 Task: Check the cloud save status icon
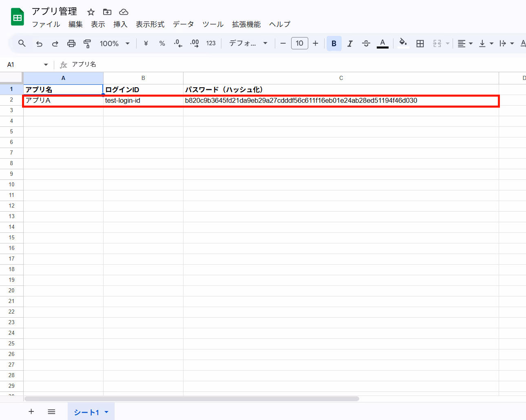[x=124, y=12]
